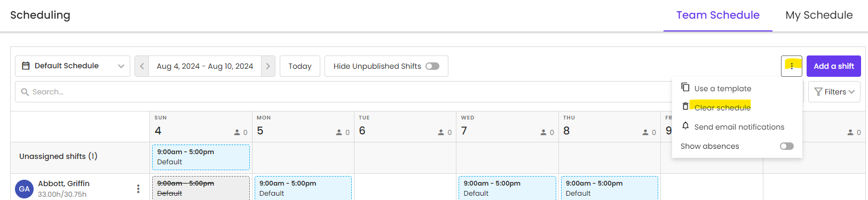Go to previous week with left arrow

coord(142,66)
